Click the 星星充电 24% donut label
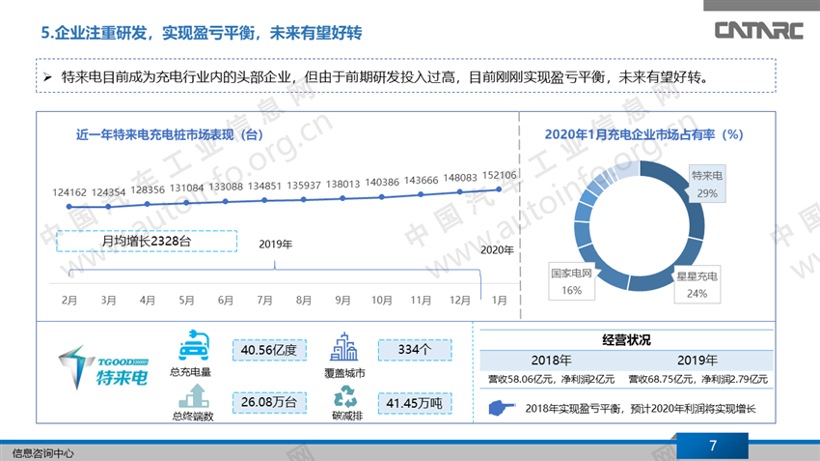 697,285
